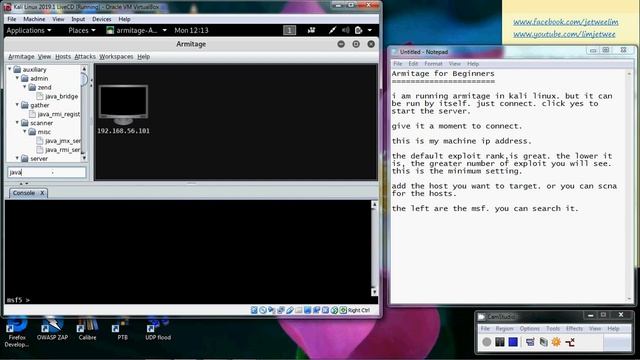Image resolution: width=640 pixels, height=360 pixels.
Task: Collapse the zend tree folder
Action: [x=25, y=87]
